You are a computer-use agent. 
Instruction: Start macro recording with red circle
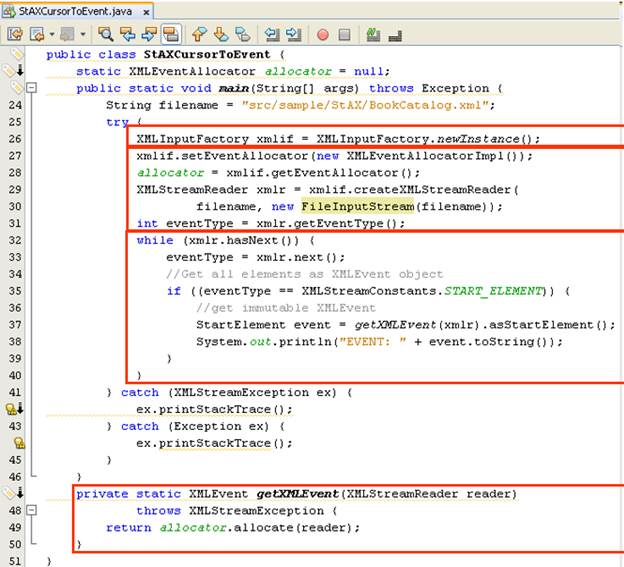pos(323,35)
